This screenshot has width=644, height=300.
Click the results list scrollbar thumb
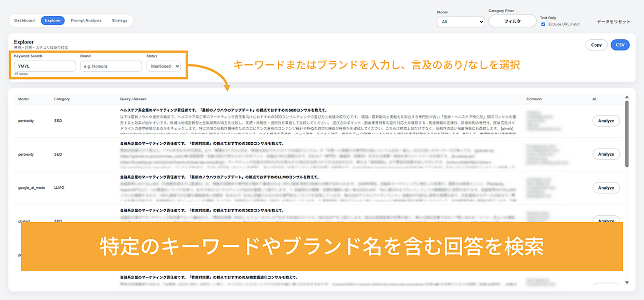click(626, 134)
